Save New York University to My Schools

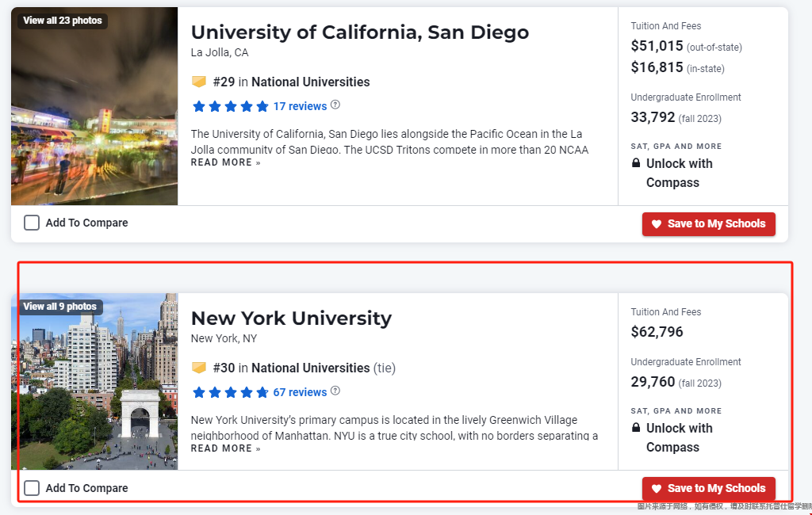[x=708, y=489]
